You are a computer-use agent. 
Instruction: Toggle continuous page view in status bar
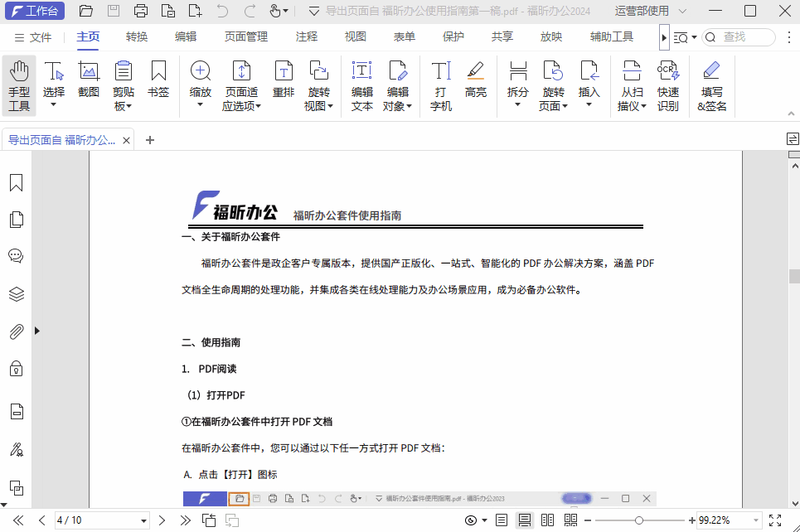[x=525, y=520]
